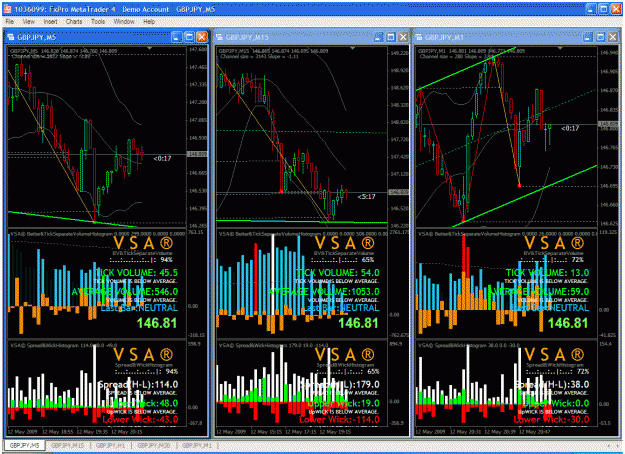This screenshot has height=454, width=625.
Task: Click the "Lower Wick:-30.0" label
Action: coord(551,419)
